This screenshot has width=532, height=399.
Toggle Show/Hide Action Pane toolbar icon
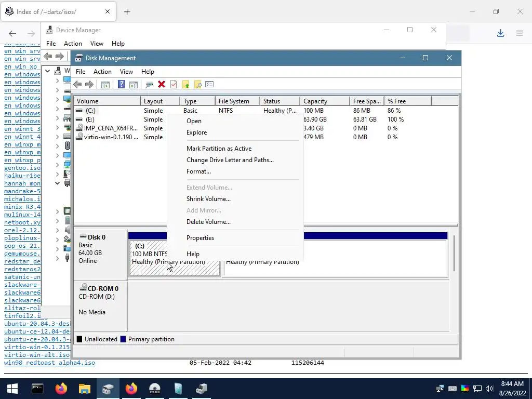click(x=134, y=85)
